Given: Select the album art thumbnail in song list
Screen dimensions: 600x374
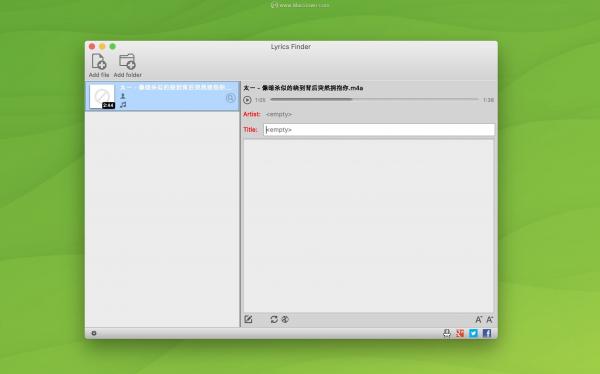Looking at the screenshot, I should pyautogui.click(x=102, y=96).
